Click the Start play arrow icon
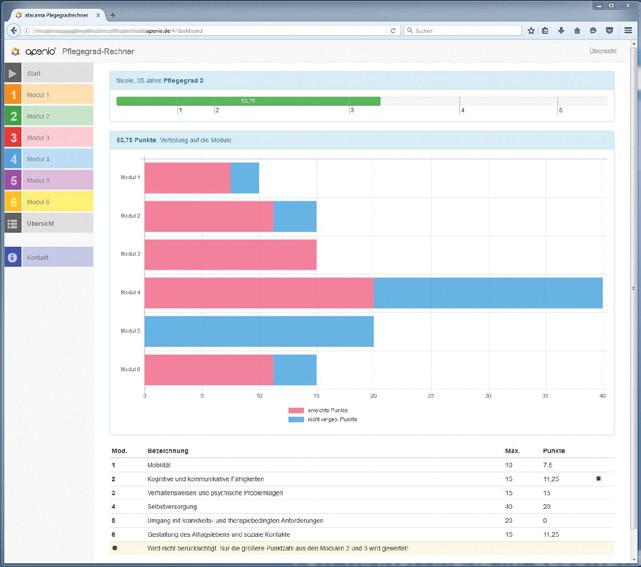The width and height of the screenshot is (641, 567). (x=12, y=74)
